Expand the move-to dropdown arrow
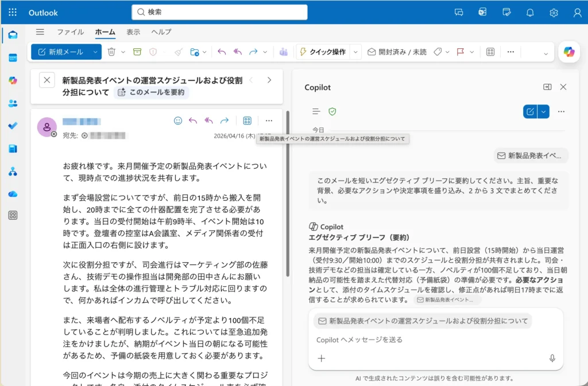588x386 pixels. 204,52
